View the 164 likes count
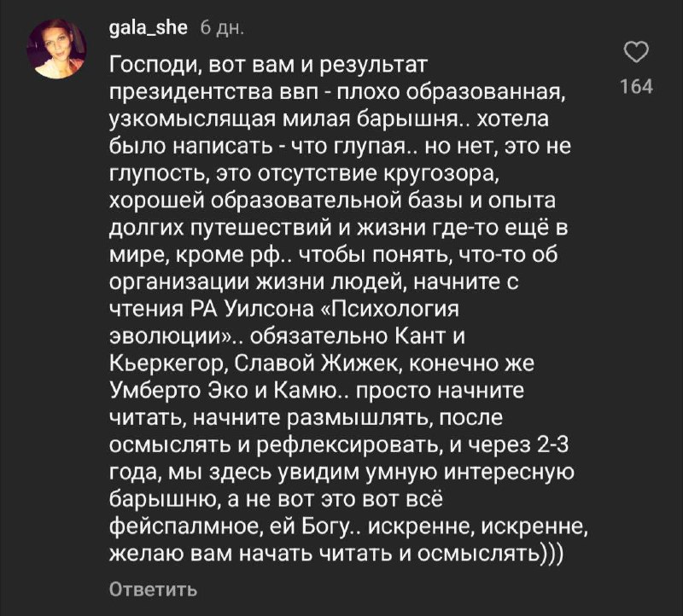The width and height of the screenshot is (683, 616). tap(636, 85)
